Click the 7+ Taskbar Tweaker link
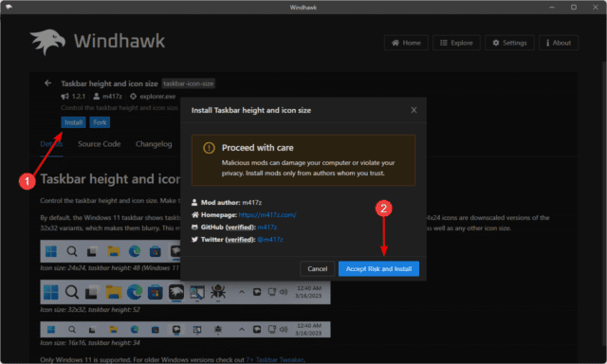Screen dimensions: 607x364 pos(274,360)
